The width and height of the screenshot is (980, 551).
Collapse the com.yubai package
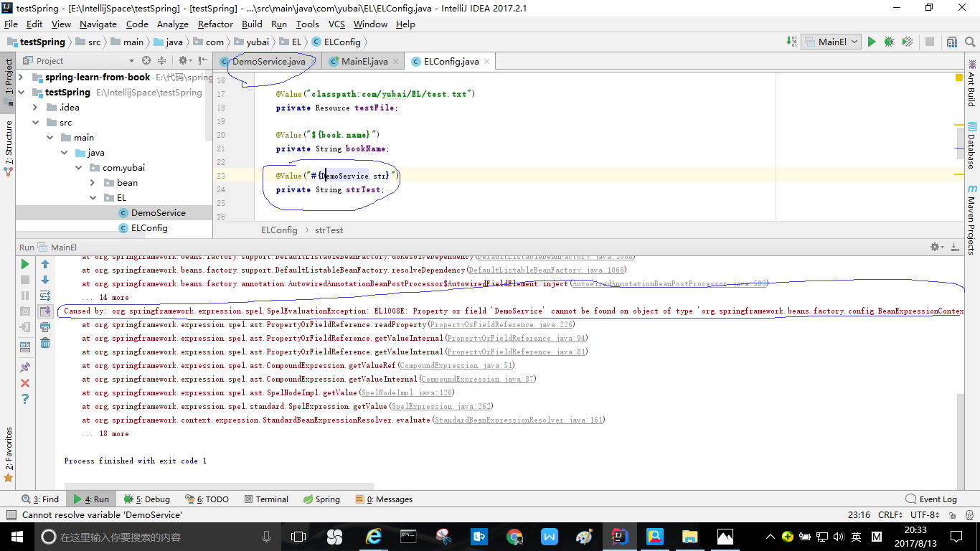coord(78,168)
